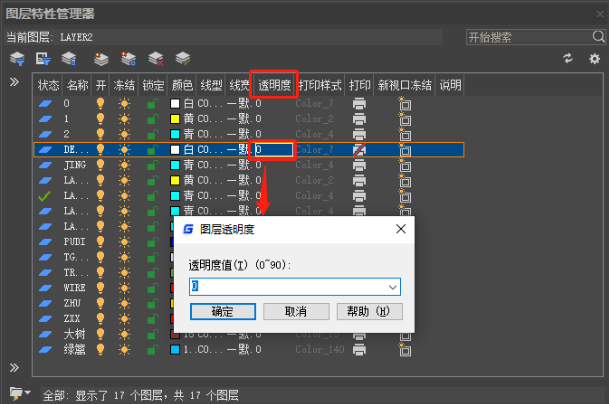609x404 pixels.
Task: Toggle the lock icon for layer WIRE
Action: [x=152, y=287]
